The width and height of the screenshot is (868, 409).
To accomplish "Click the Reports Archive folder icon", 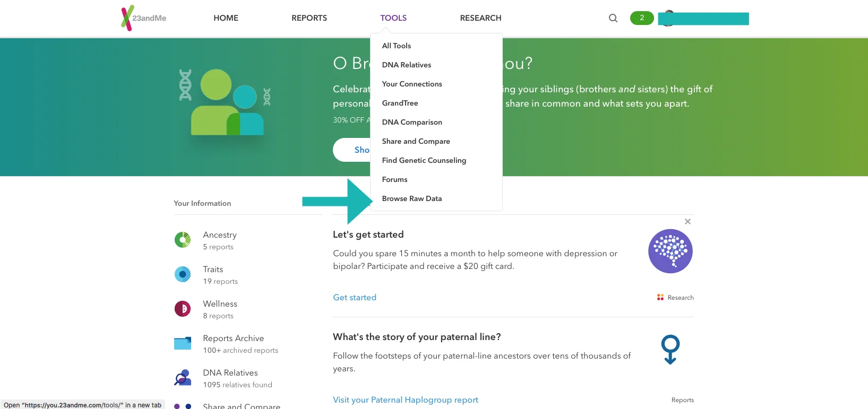I will 183,343.
